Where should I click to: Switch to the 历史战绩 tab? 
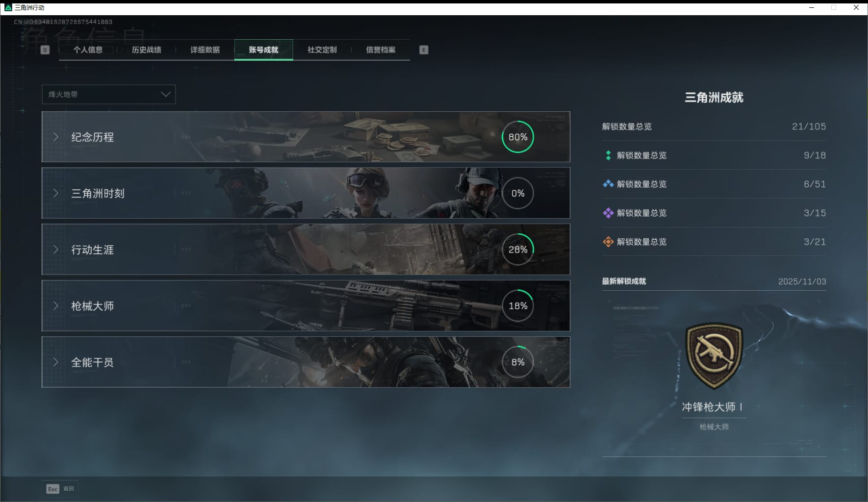[x=147, y=50]
